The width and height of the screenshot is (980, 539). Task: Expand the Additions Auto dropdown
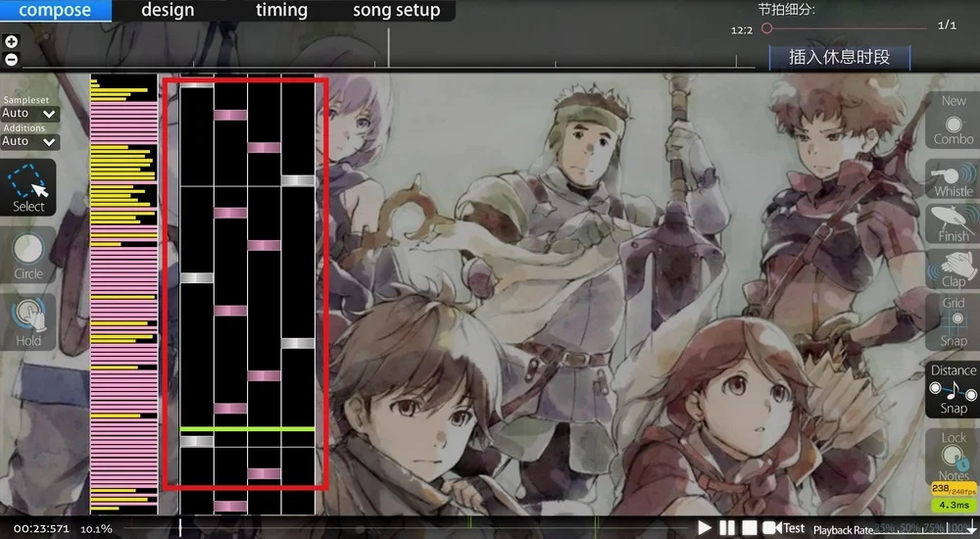pyautogui.click(x=30, y=141)
